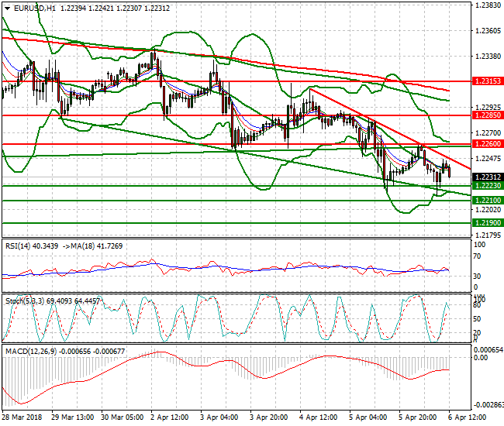Click the Stochastic scale value 50
The image size is (504, 426).
point(478,319)
